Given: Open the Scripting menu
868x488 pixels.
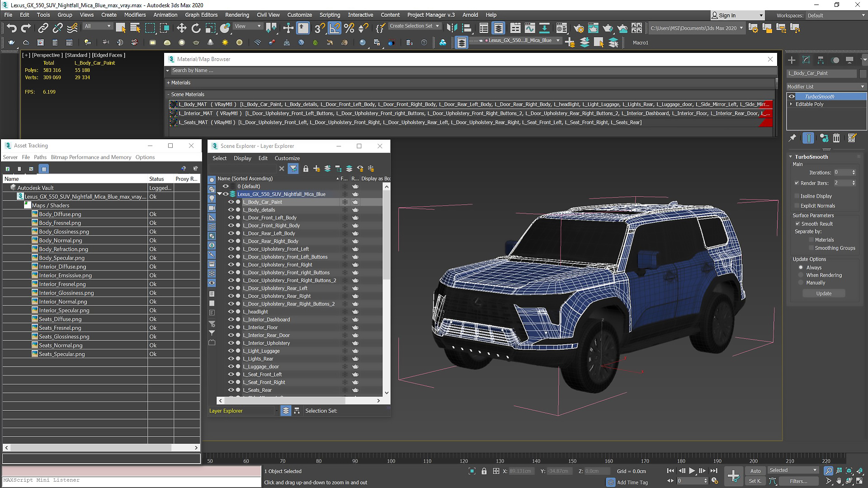Looking at the screenshot, I should click(x=330, y=15).
